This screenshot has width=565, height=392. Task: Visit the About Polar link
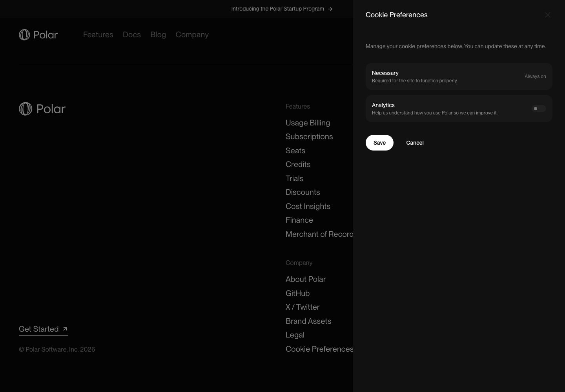coord(306,279)
